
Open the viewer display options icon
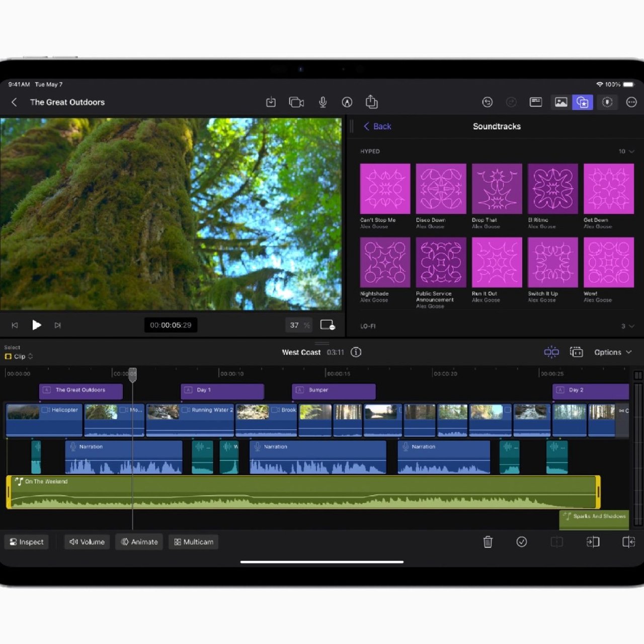tap(328, 325)
